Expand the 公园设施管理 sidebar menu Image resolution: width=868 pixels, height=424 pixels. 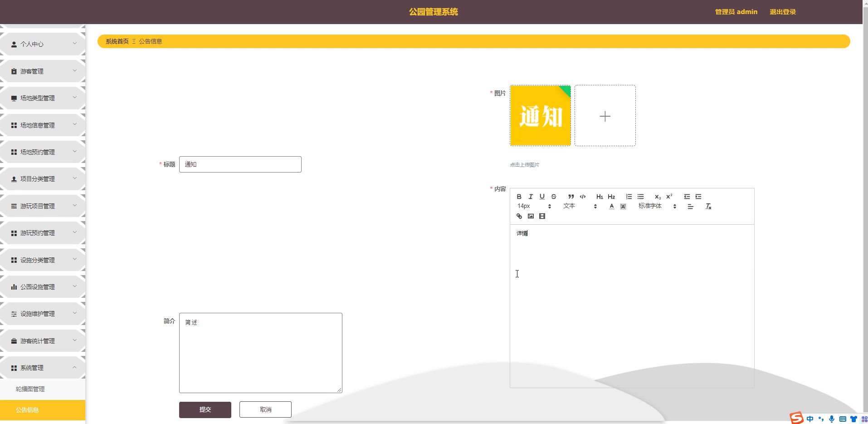pyautogui.click(x=43, y=287)
